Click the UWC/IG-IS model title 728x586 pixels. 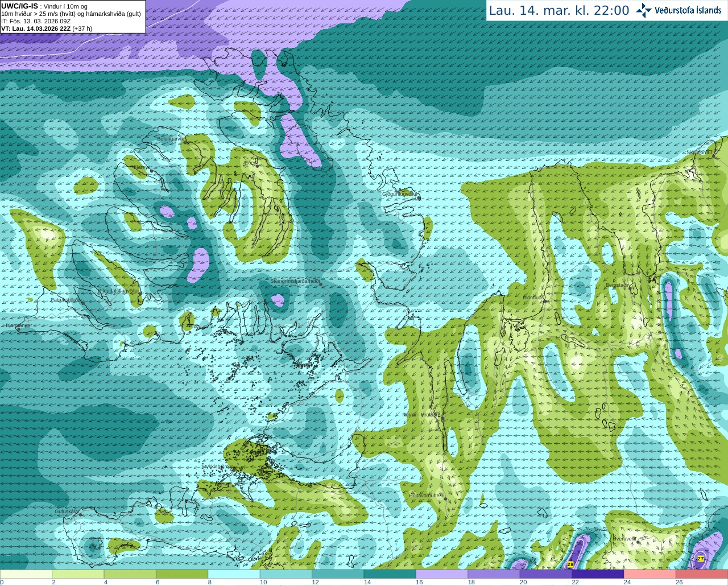(x=19, y=6)
